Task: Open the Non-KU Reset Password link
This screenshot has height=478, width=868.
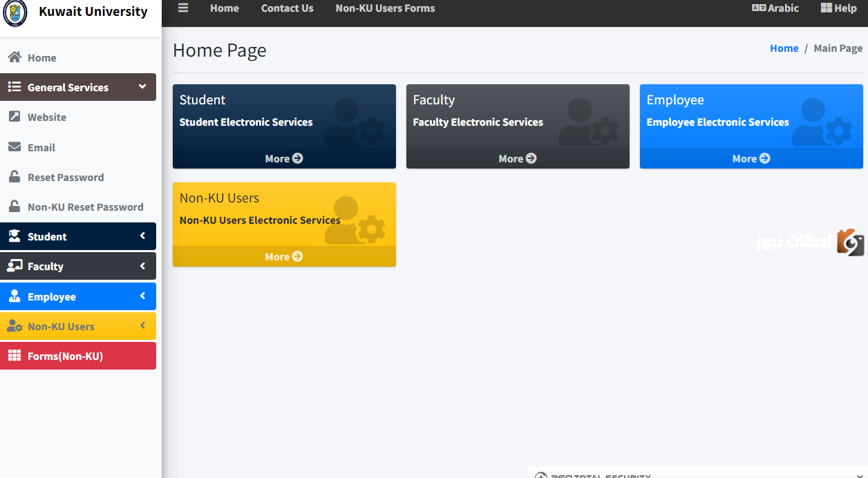Action: [x=78, y=207]
